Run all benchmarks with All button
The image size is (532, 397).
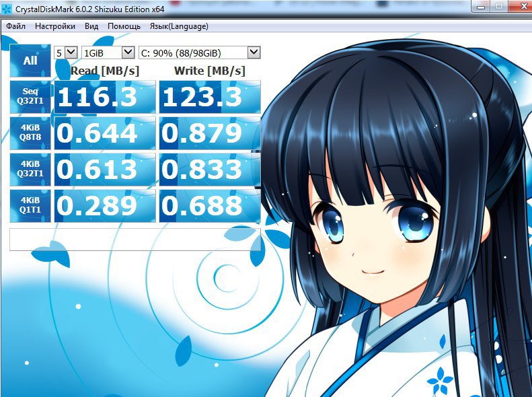pos(30,61)
